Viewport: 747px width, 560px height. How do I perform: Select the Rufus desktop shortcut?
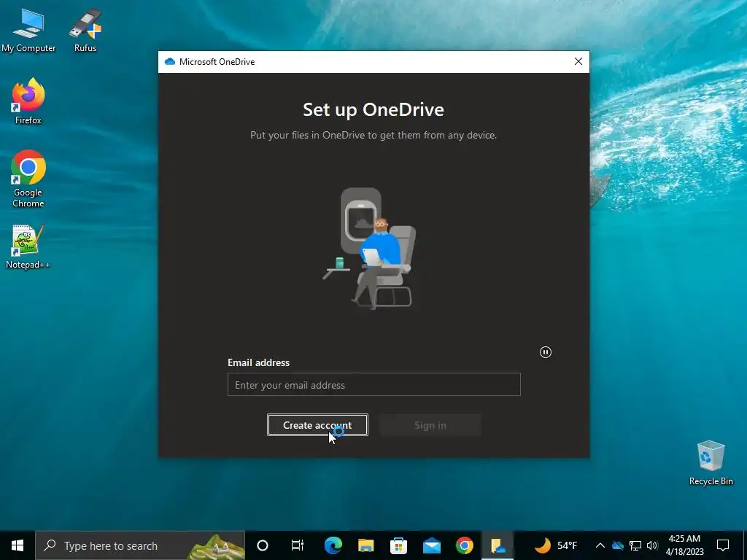pos(85,31)
